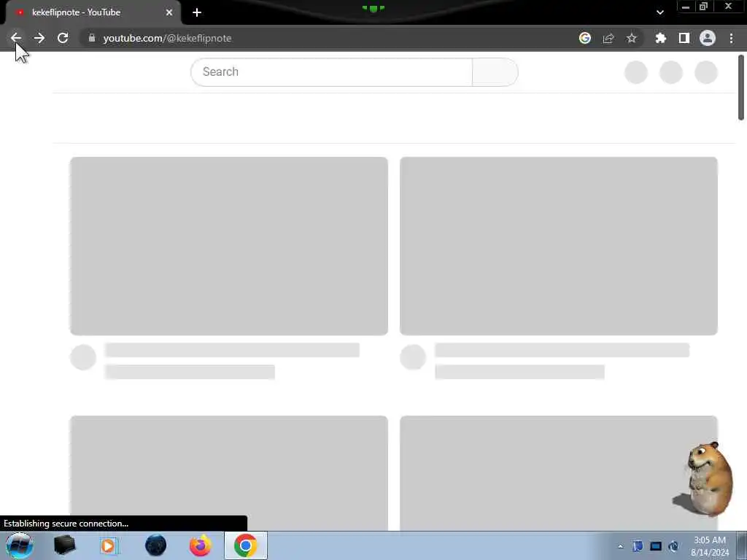Launch the black box app in taskbar
Screen dimensions: 747x560
tap(65, 545)
